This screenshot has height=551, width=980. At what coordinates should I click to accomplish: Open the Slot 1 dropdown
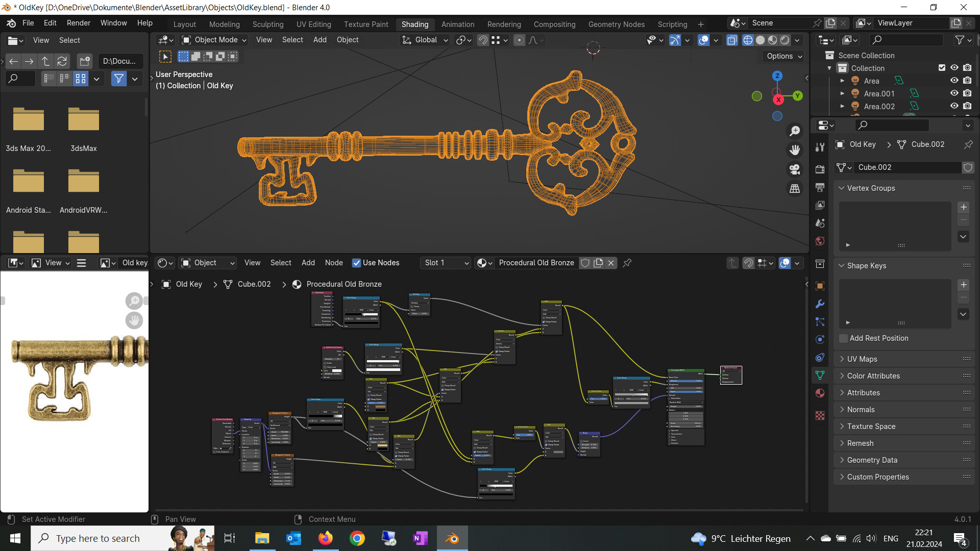446,263
